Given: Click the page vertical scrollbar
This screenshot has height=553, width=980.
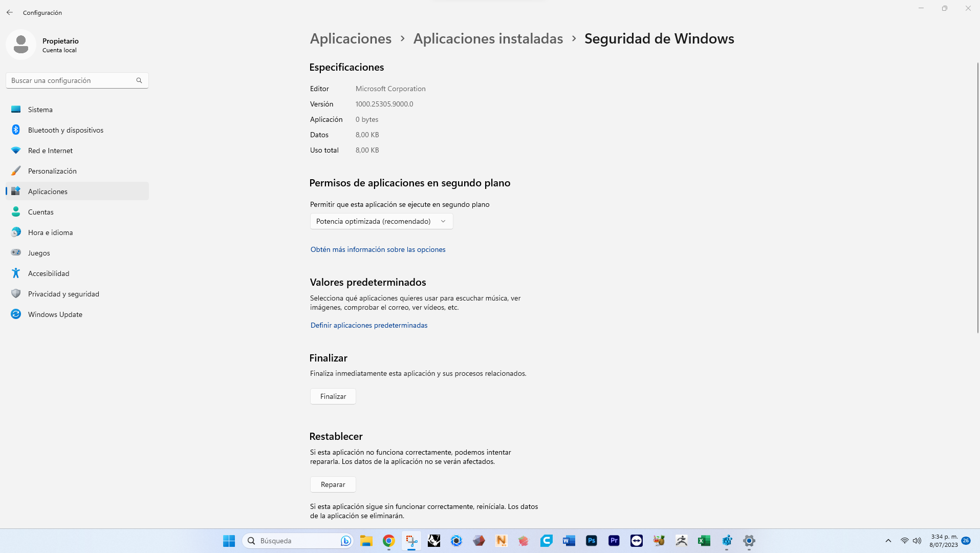Looking at the screenshot, I should pyautogui.click(x=977, y=198).
